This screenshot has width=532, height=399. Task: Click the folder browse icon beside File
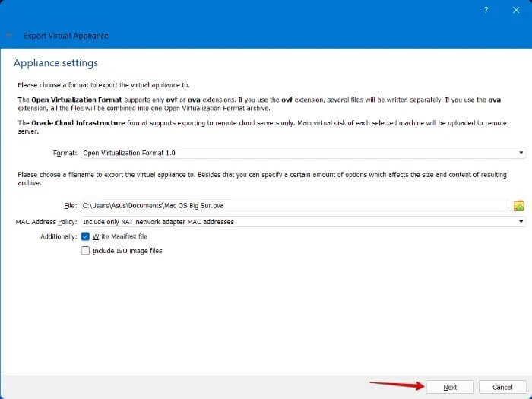tap(519, 205)
